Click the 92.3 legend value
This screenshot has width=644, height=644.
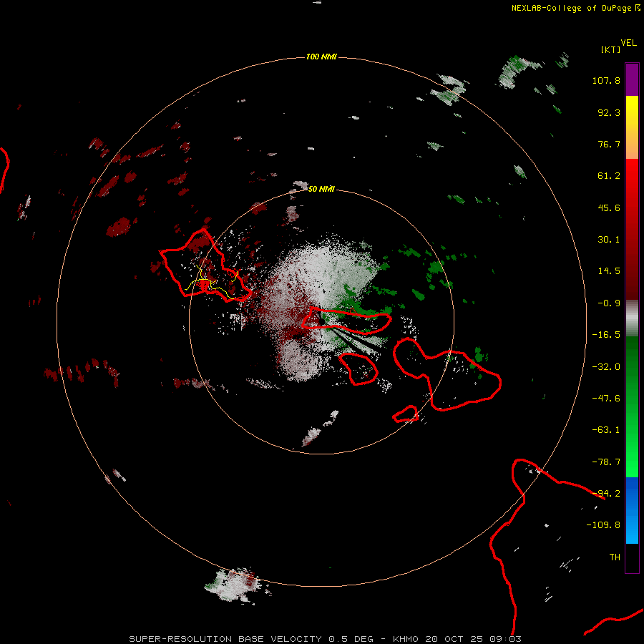[609, 112]
